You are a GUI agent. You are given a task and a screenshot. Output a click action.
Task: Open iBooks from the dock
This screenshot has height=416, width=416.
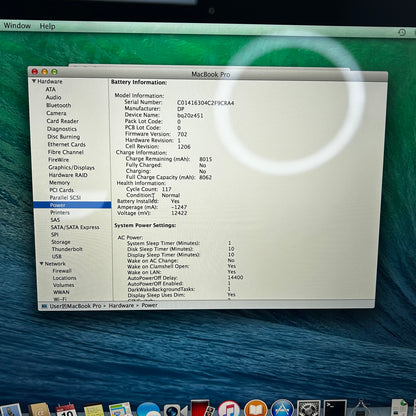tap(255, 408)
